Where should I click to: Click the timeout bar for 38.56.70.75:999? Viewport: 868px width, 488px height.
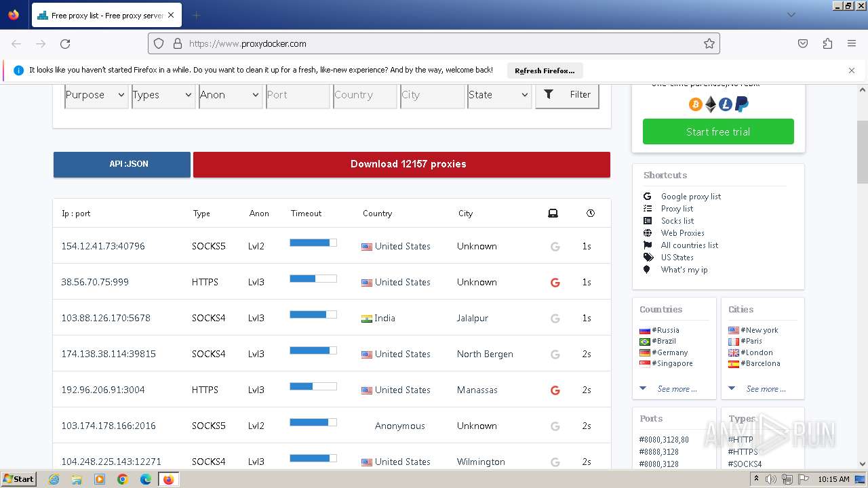click(x=313, y=279)
